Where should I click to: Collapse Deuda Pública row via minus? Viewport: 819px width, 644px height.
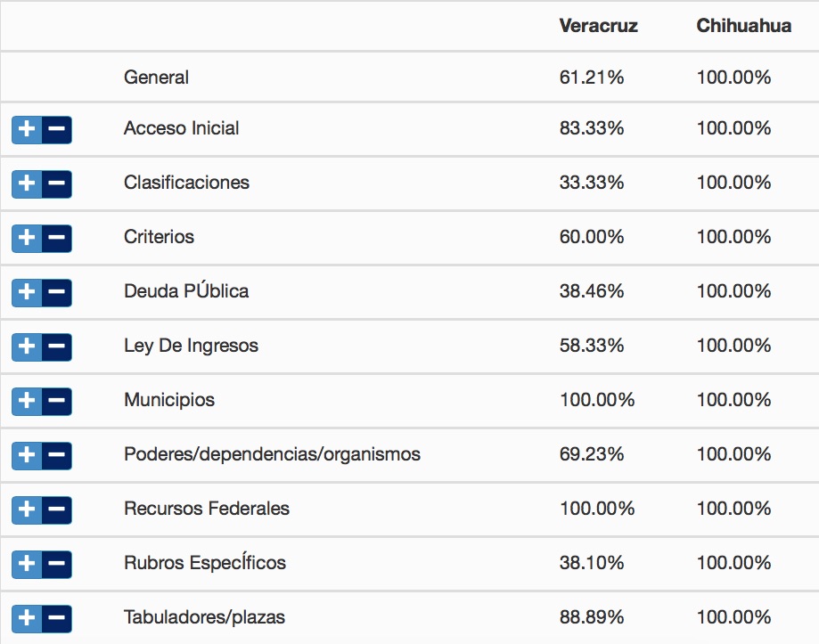click(x=56, y=292)
